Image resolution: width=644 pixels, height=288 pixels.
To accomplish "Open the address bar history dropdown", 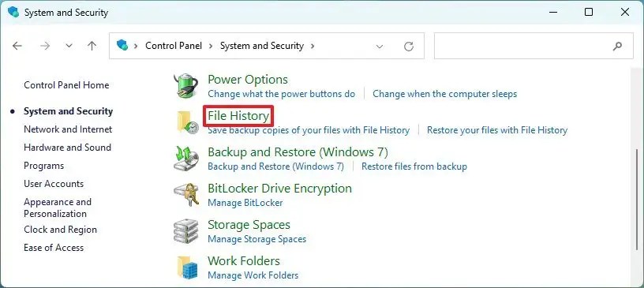I will coord(380,47).
